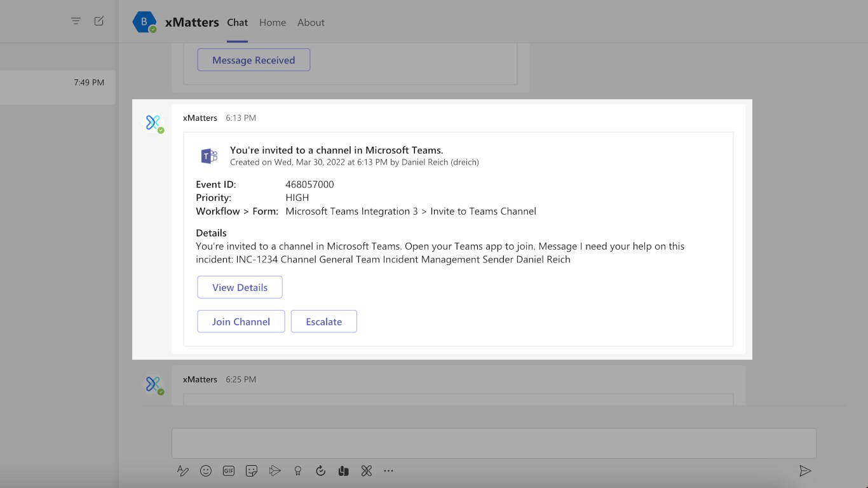Switch to the Chat tab

(238, 22)
